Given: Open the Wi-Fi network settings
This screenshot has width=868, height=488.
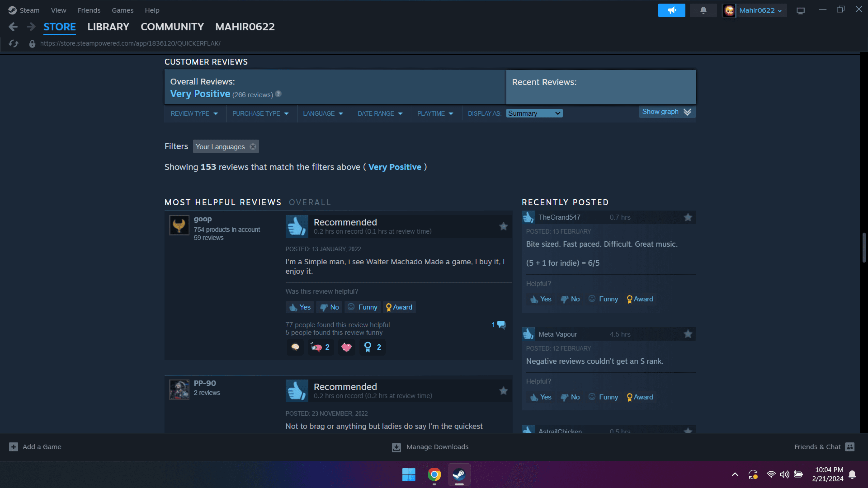Looking at the screenshot, I should tap(771, 475).
